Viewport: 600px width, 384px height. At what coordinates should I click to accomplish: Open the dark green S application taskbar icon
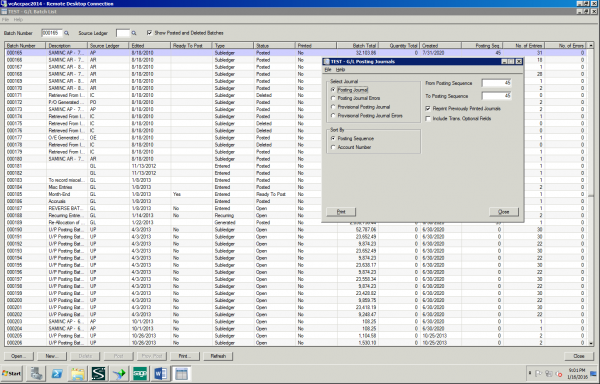tap(98, 374)
